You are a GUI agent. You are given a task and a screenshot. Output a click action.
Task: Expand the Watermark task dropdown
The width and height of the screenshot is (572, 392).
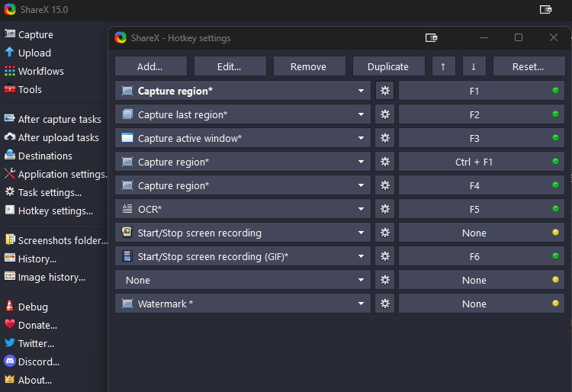click(362, 304)
